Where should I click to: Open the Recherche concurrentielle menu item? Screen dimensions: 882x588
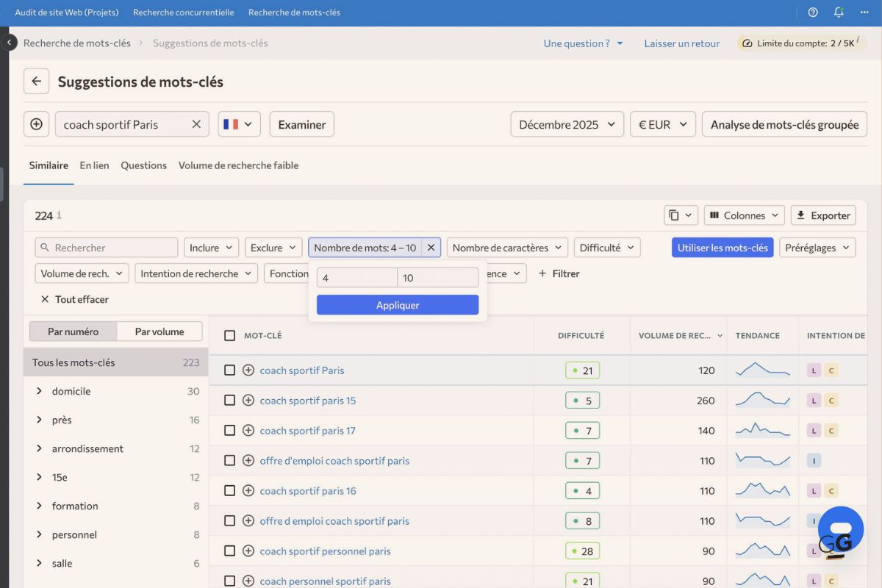coord(183,12)
